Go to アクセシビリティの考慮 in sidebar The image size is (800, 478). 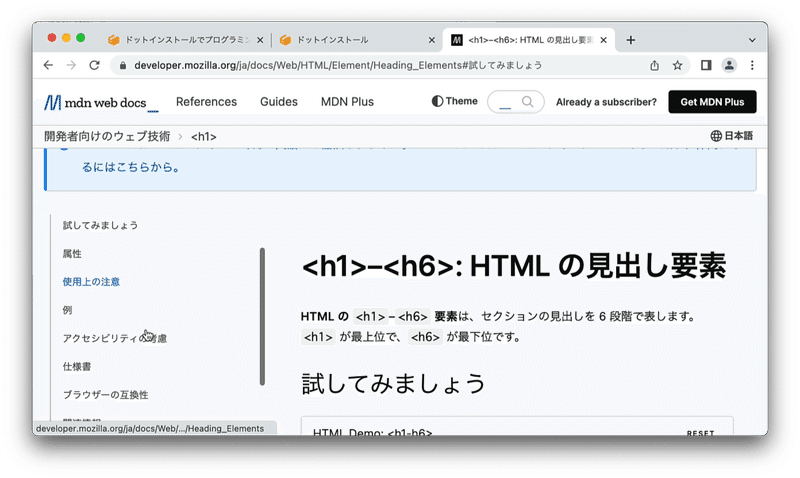point(115,338)
